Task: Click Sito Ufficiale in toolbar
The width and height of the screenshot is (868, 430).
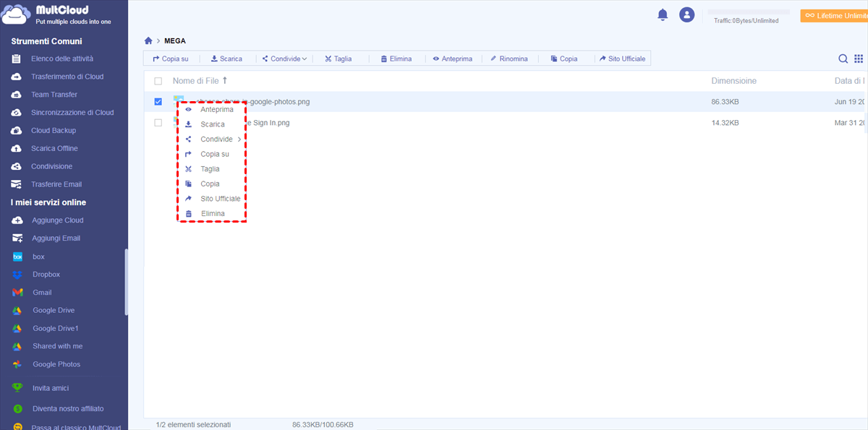Action: [622, 59]
